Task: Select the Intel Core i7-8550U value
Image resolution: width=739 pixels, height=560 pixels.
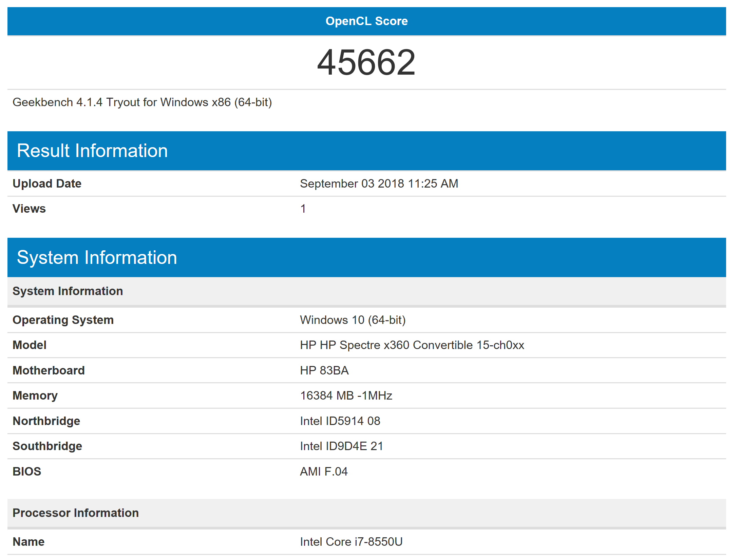Action: pos(351,542)
